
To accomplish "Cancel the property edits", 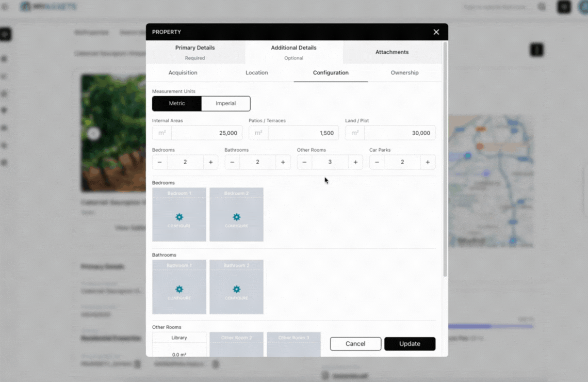I will point(355,343).
